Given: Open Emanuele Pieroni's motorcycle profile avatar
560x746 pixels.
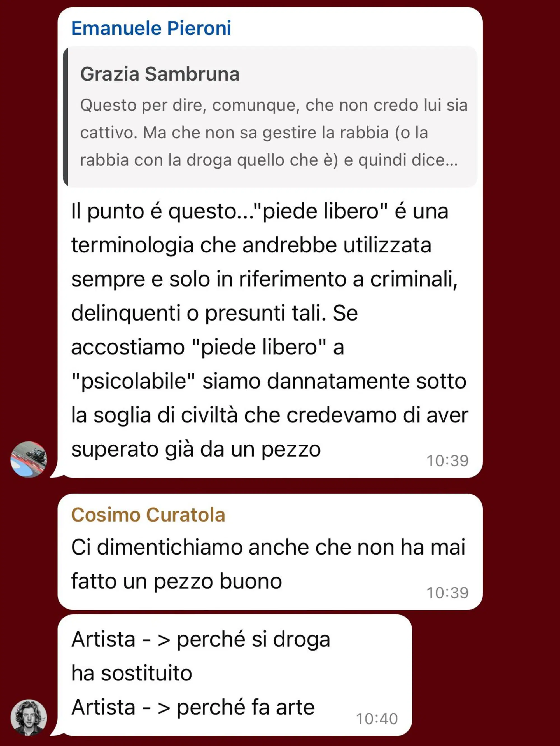Looking at the screenshot, I should click(29, 459).
